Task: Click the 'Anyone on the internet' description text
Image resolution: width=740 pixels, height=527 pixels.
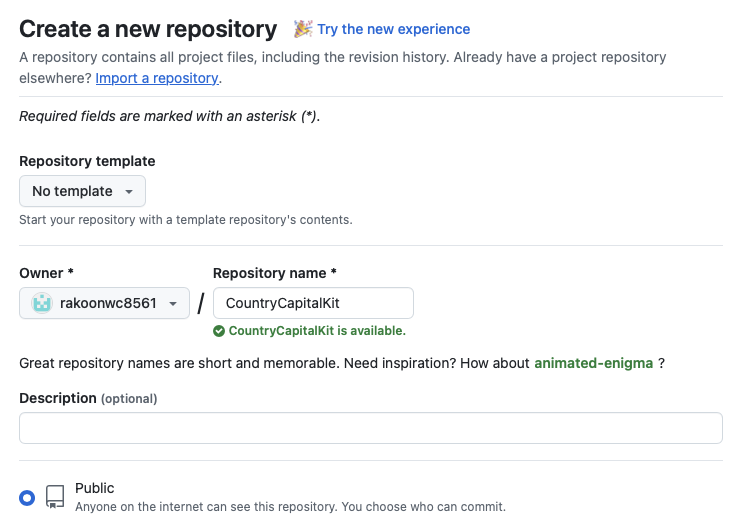Action: (x=290, y=507)
